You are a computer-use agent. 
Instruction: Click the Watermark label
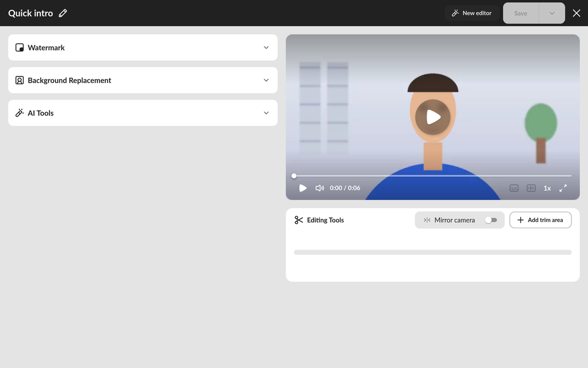click(46, 48)
